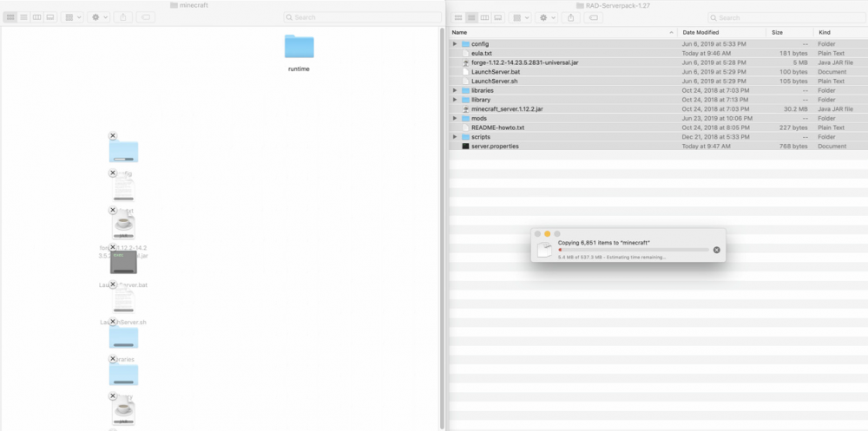Click the copy progress bar

[x=634, y=250]
